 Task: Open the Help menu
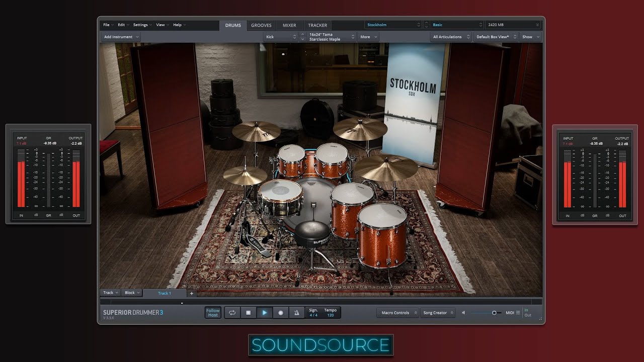tap(180, 25)
